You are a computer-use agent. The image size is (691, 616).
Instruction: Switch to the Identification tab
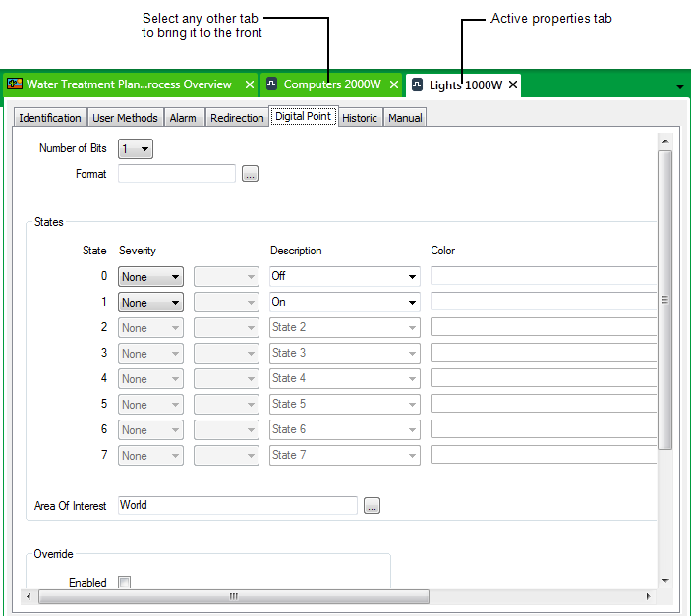coord(50,118)
